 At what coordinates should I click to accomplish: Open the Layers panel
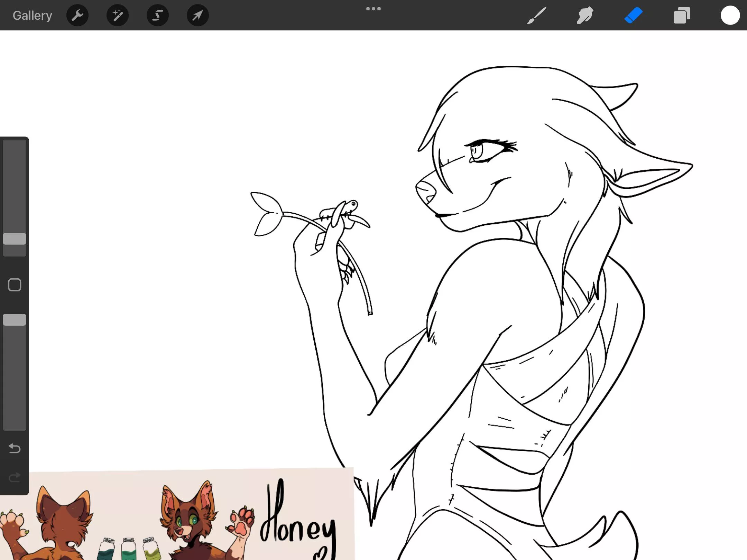pos(682,16)
